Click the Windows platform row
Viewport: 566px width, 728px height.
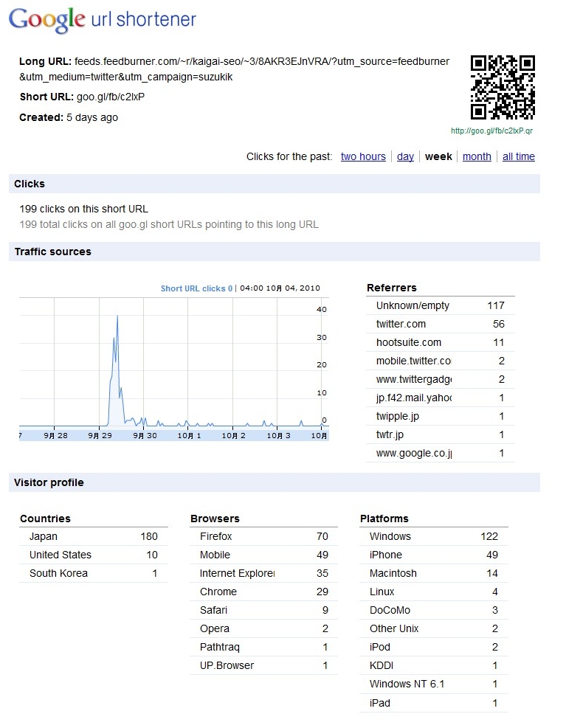coord(434,536)
